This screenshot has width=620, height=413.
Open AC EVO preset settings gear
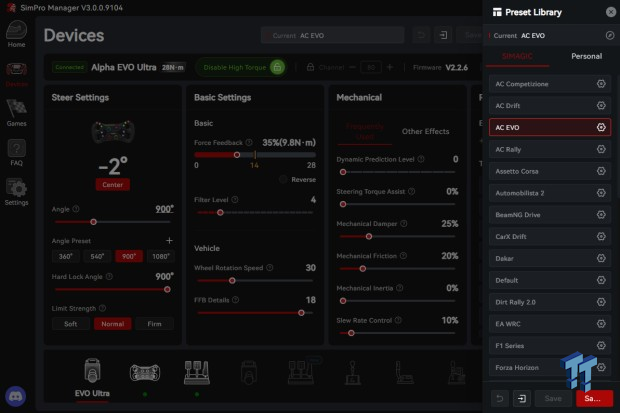pos(601,127)
